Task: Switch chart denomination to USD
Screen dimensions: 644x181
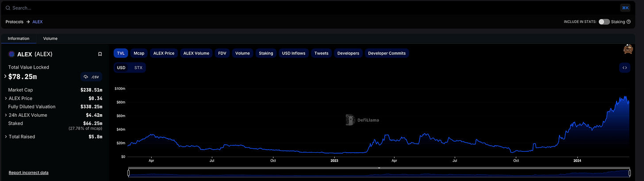Action: coord(121,68)
